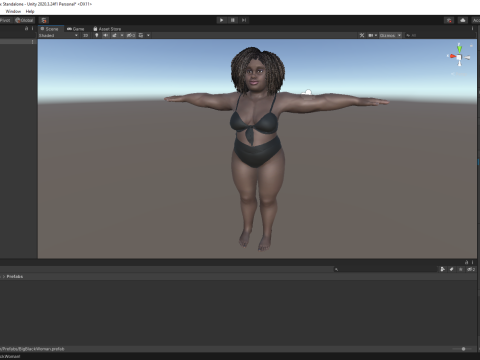
Task: Advance one frame with the Step button
Action: (x=244, y=20)
